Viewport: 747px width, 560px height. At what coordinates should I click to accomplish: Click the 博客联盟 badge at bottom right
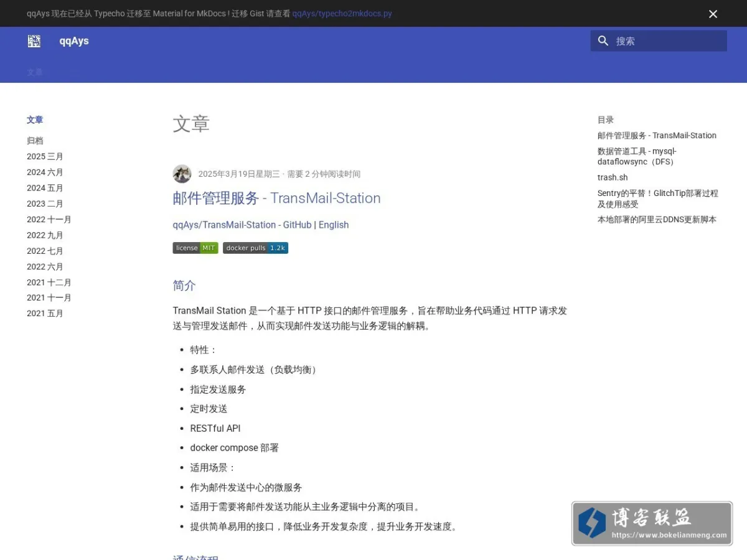click(652, 523)
